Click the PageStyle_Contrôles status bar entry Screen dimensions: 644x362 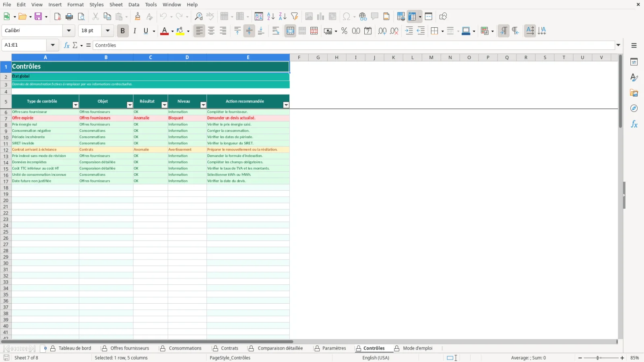(x=230, y=358)
